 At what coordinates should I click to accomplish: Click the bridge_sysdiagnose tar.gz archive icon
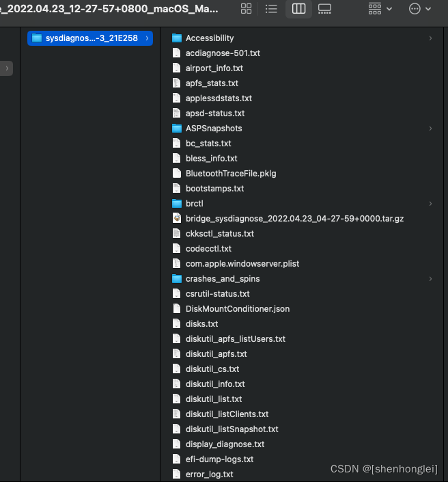tap(177, 219)
